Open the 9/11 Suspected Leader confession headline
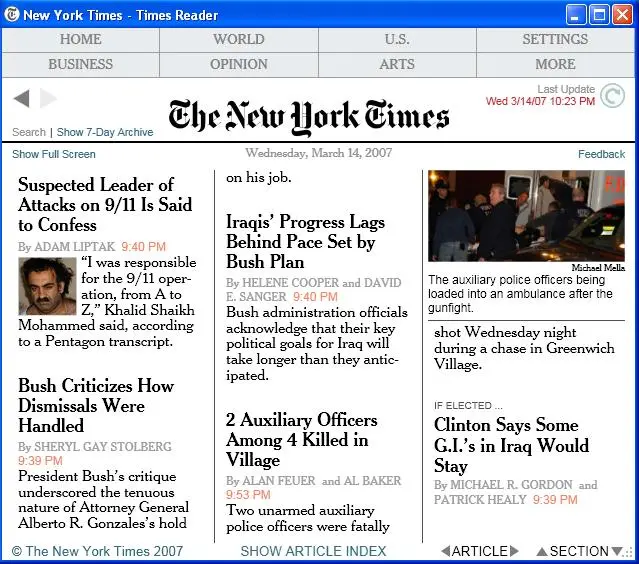The width and height of the screenshot is (639, 564). 105,205
